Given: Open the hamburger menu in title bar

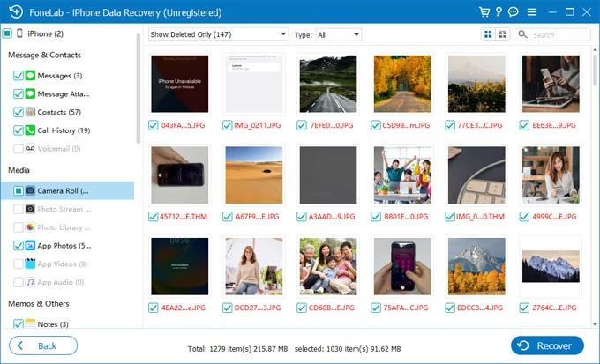Looking at the screenshot, I should [530, 12].
